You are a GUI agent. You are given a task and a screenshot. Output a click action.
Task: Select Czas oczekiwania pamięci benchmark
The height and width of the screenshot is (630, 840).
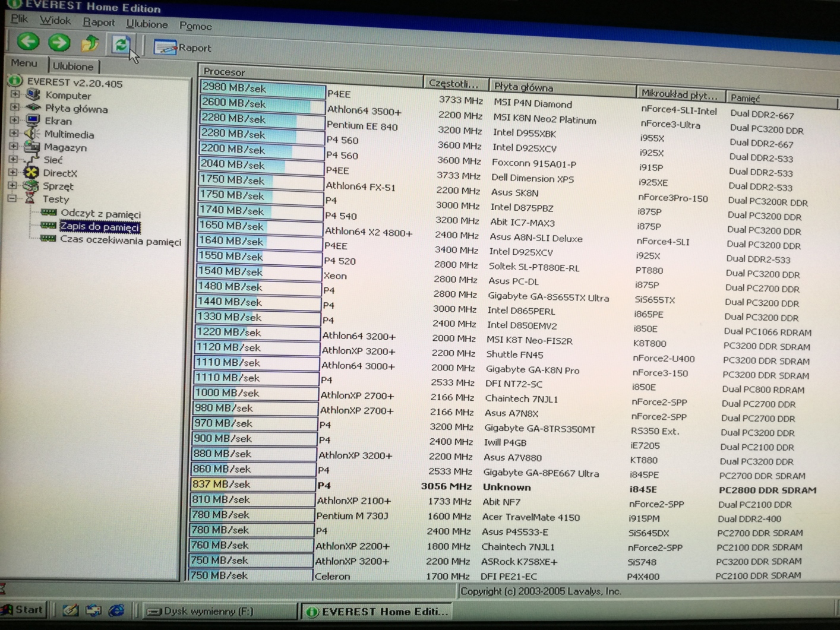(x=121, y=241)
